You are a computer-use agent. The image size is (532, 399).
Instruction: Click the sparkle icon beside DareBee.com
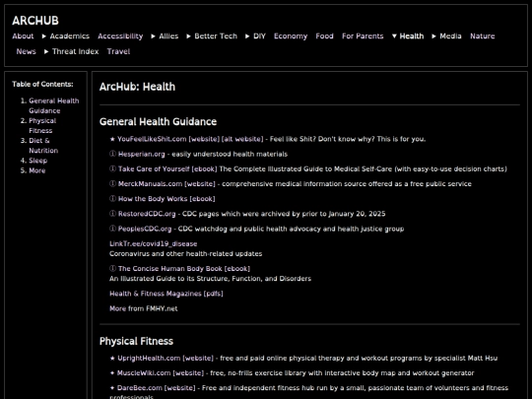pyautogui.click(x=112, y=388)
